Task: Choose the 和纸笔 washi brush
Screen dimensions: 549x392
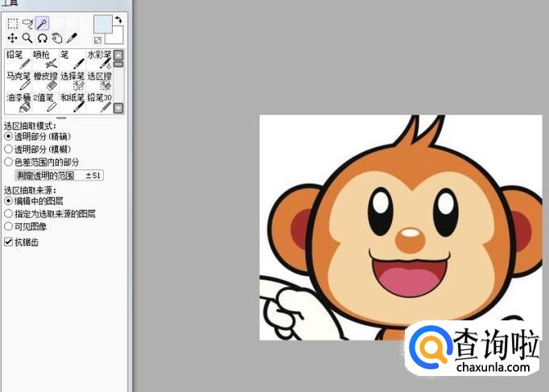Action: tap(72, 102)
